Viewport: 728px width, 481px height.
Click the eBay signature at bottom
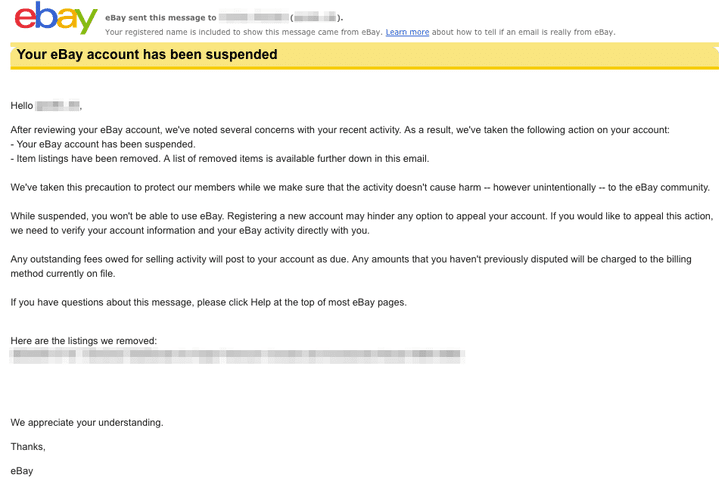point(22,471)
